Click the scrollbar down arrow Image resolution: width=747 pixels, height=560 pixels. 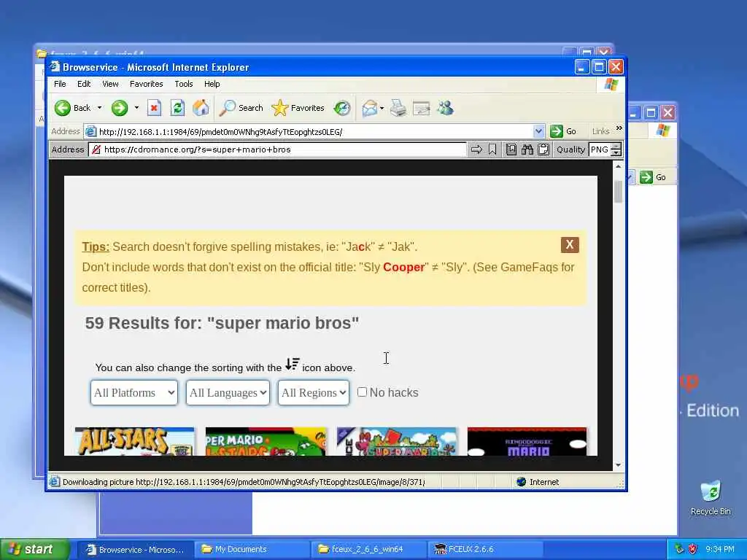618,465
